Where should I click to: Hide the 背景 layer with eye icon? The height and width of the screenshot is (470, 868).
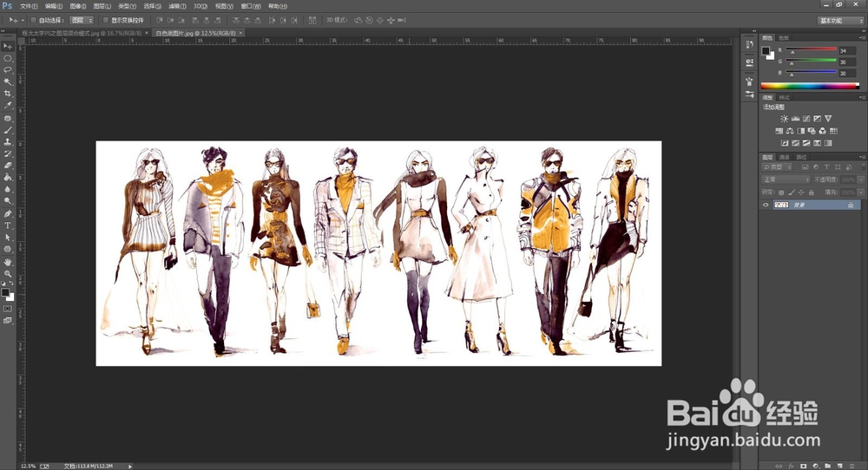click(766, 205)
